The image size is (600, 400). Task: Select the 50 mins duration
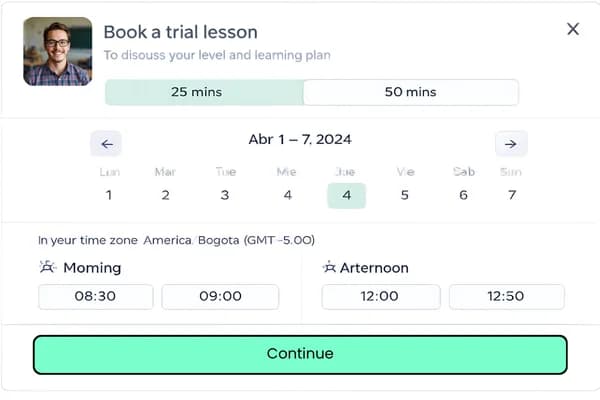pos(410,92)
